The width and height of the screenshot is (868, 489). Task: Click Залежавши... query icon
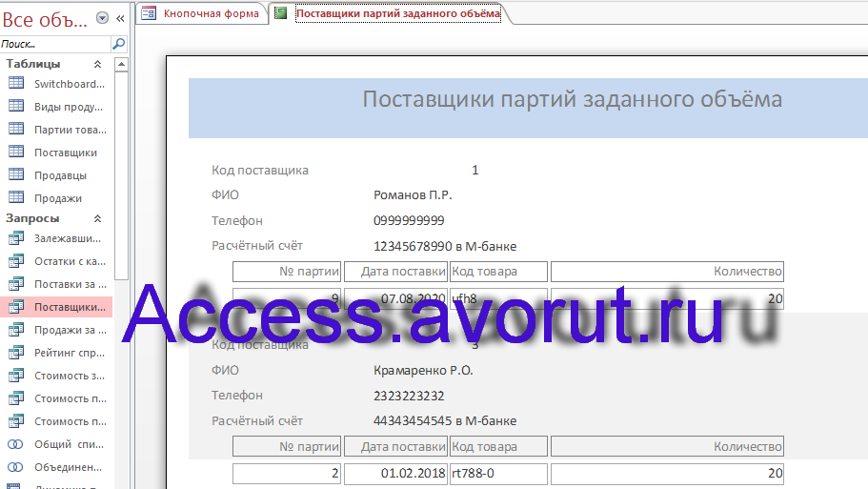[x=16, y=237]
